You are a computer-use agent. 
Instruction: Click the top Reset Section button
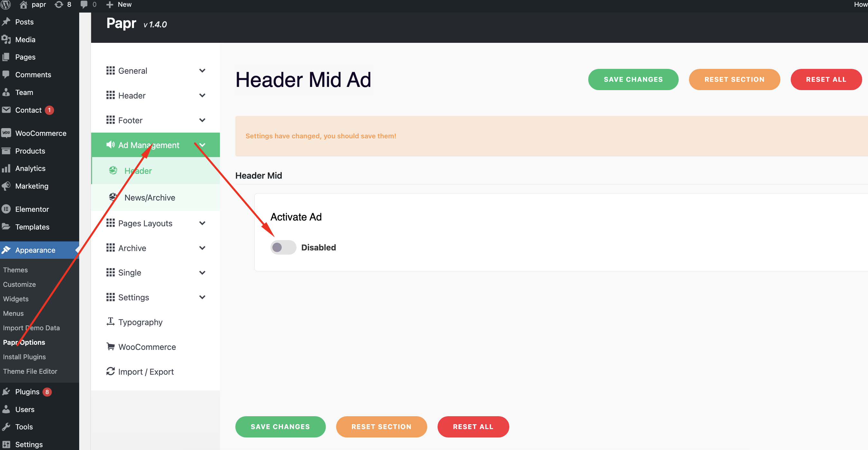[734, 80]
